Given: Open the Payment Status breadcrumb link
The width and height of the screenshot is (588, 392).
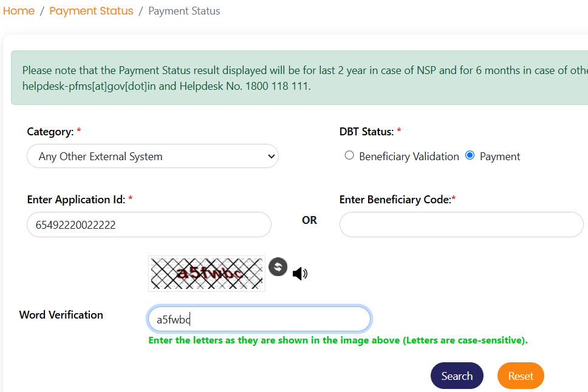Looking at the screenshot, I should 91,11.
